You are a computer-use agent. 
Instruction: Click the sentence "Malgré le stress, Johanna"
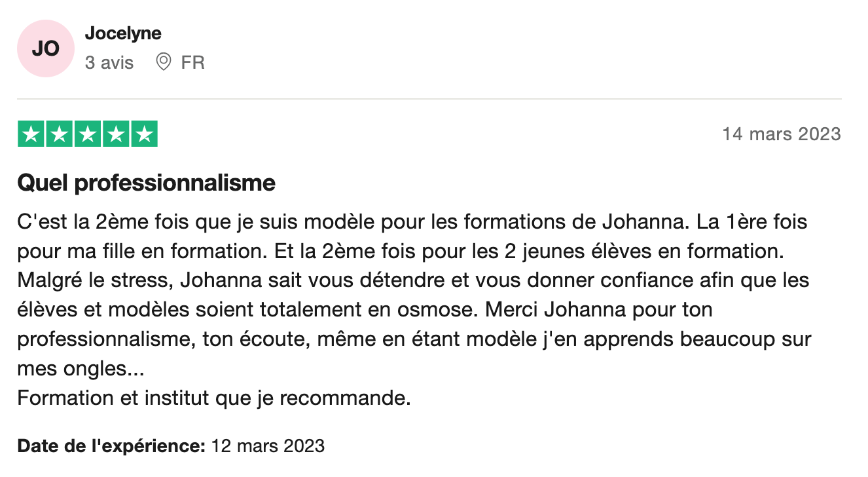pos(414,296)
